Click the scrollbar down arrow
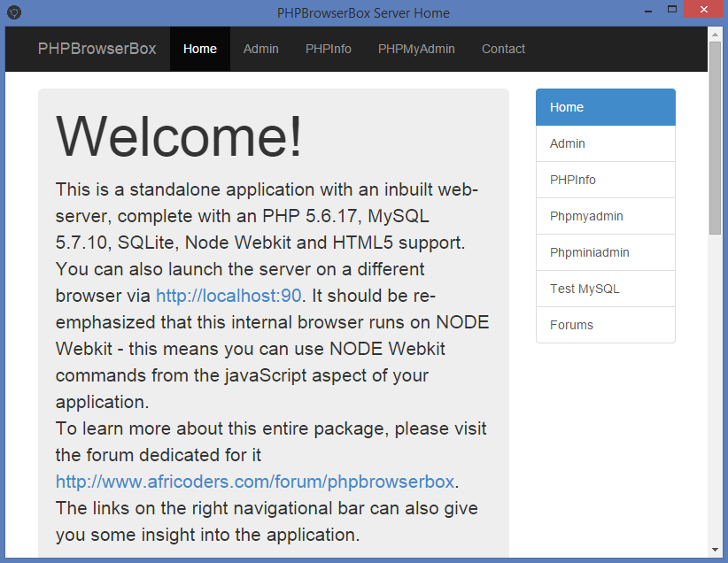This screenshot has width=728, height=563. click(x=715, y=550)
